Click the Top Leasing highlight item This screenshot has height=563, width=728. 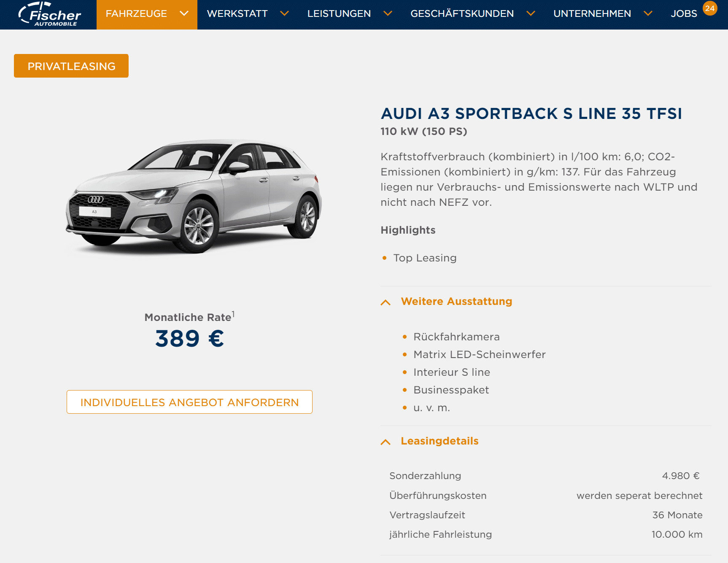click(425, 258)
